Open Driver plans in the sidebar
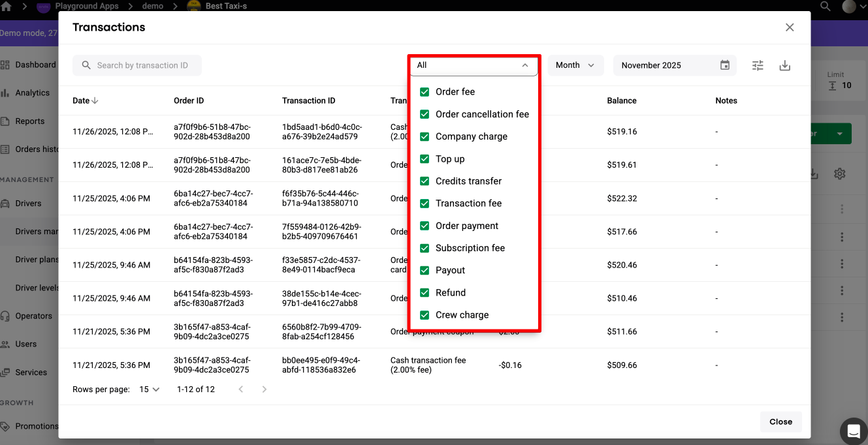 click(37, 260)
